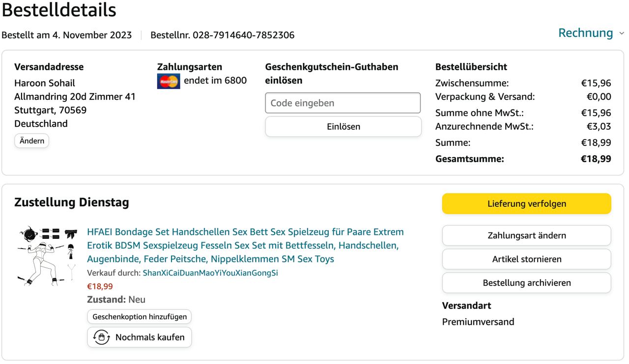Screen dimensions: 629x364
Task: Archive order with Bestellung archivieren
Action: [526, 283]
